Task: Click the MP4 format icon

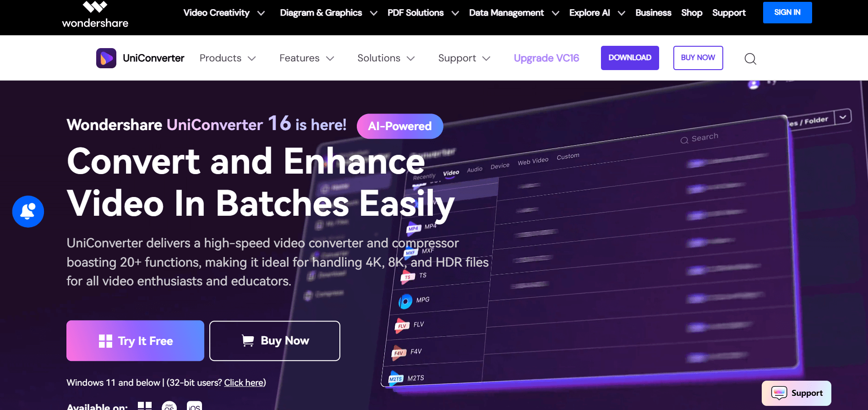Action: click(x=413, y=228)
